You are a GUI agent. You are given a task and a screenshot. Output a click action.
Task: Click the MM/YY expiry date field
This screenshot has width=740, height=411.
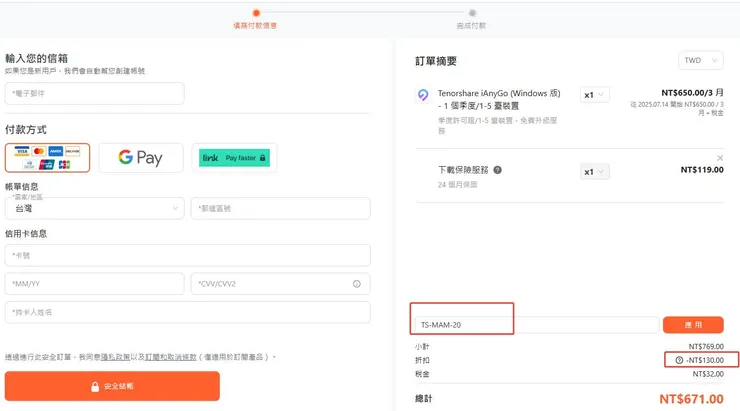point(94,284)
